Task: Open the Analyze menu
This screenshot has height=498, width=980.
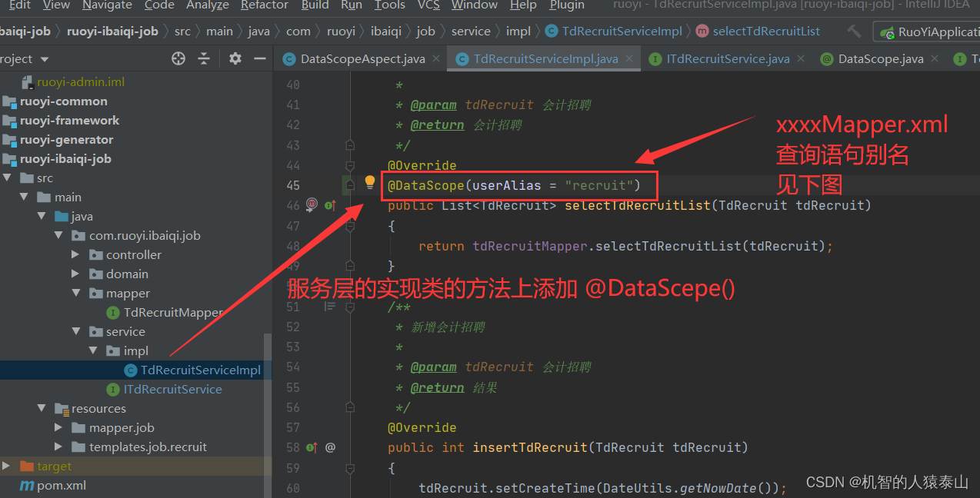Action: (x=208, y=5)
